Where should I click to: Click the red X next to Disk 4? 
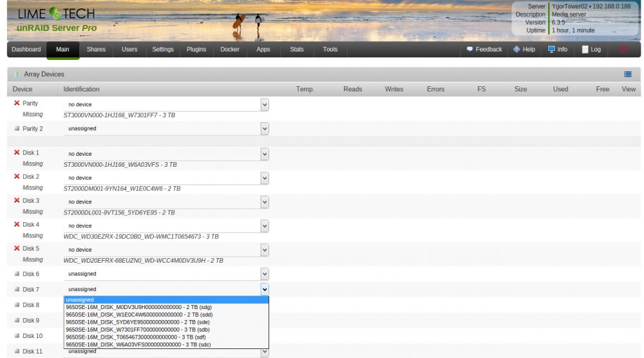tap(17, 224)
